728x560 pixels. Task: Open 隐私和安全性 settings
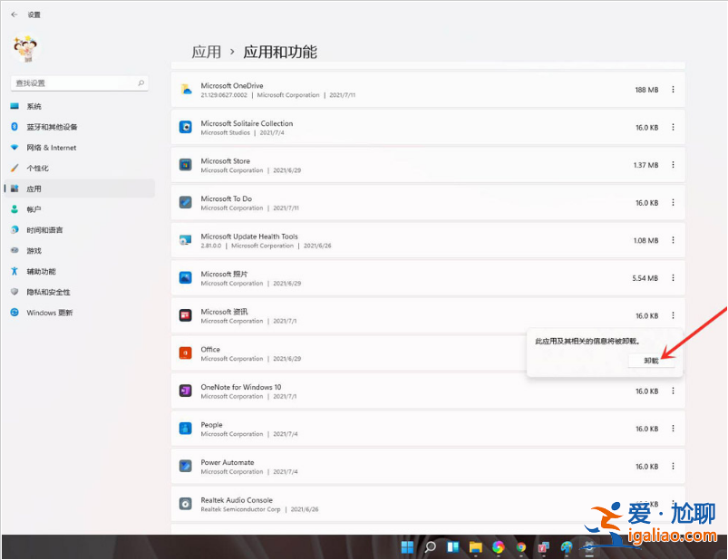[50, 292]
